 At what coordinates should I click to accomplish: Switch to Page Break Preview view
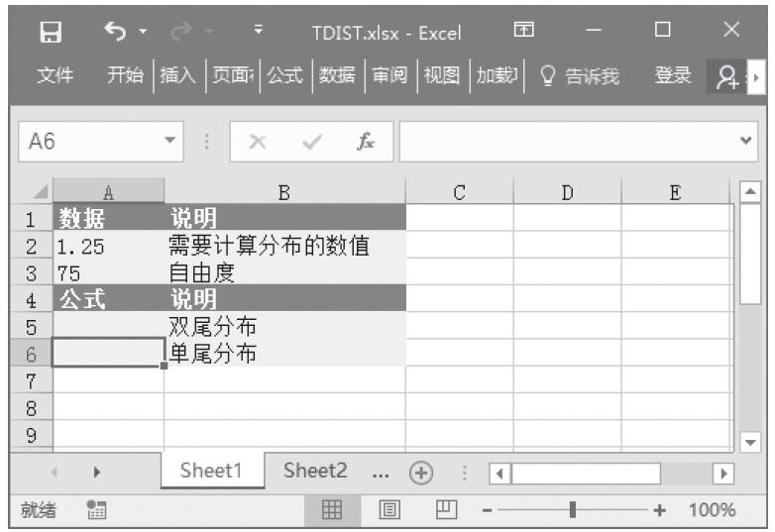pyautogui.click(x=448, y=510)
